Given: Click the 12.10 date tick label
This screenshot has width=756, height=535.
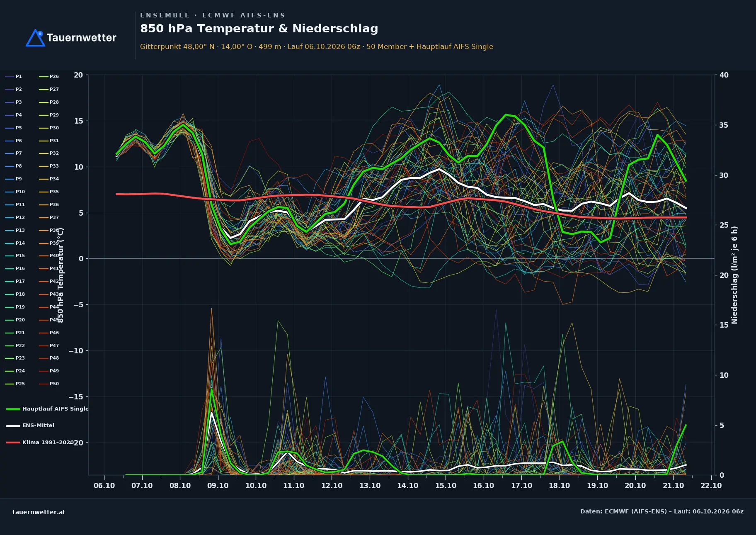Looking at the screenshot, I should click(x=332, y=486).
